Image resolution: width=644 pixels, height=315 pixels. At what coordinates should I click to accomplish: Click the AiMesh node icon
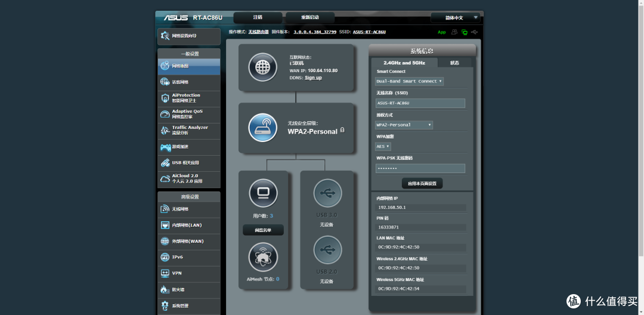tap(263, 257)
